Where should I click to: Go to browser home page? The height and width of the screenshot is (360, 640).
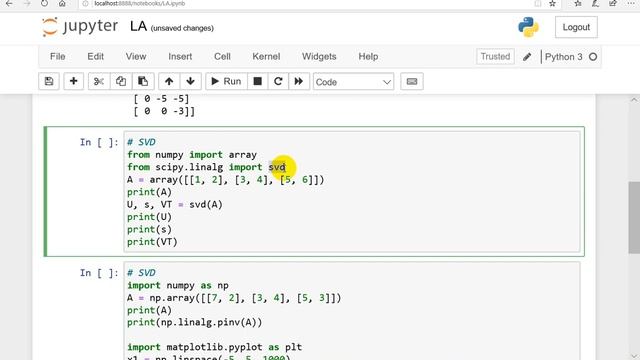[x=62, y=4]
